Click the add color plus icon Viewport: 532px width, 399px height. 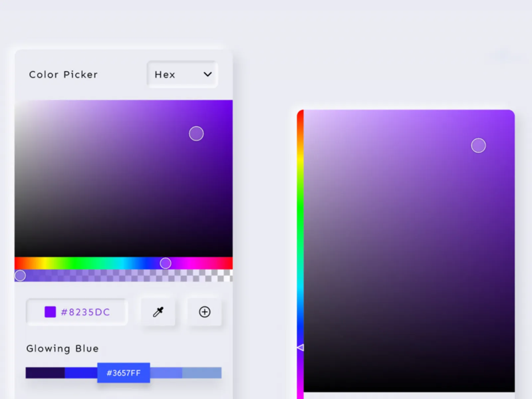205,312
